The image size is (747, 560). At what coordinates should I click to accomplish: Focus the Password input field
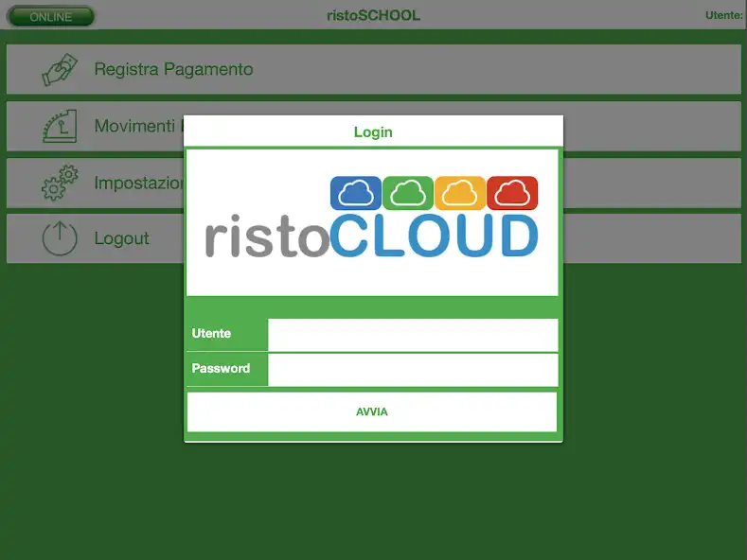(413, 370)
